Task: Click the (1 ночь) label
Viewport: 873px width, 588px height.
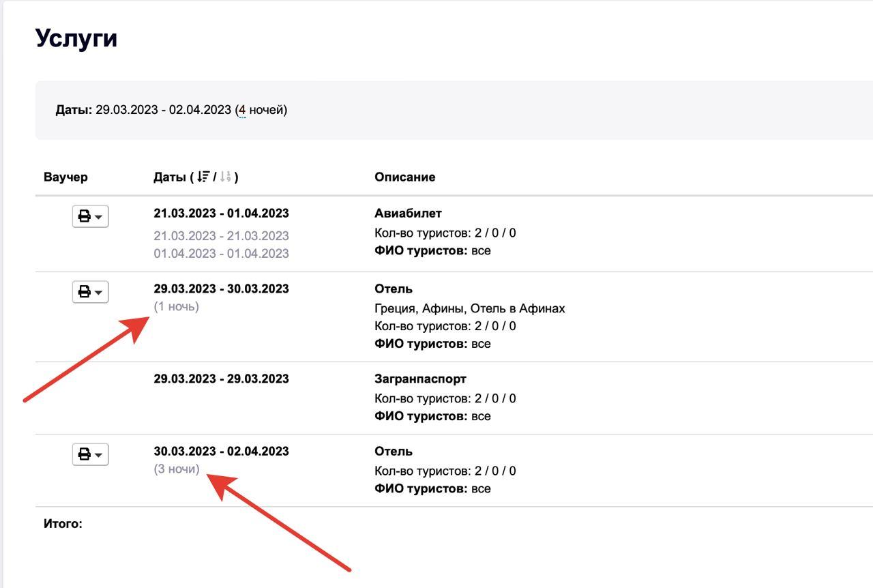Action: (176, 307)
